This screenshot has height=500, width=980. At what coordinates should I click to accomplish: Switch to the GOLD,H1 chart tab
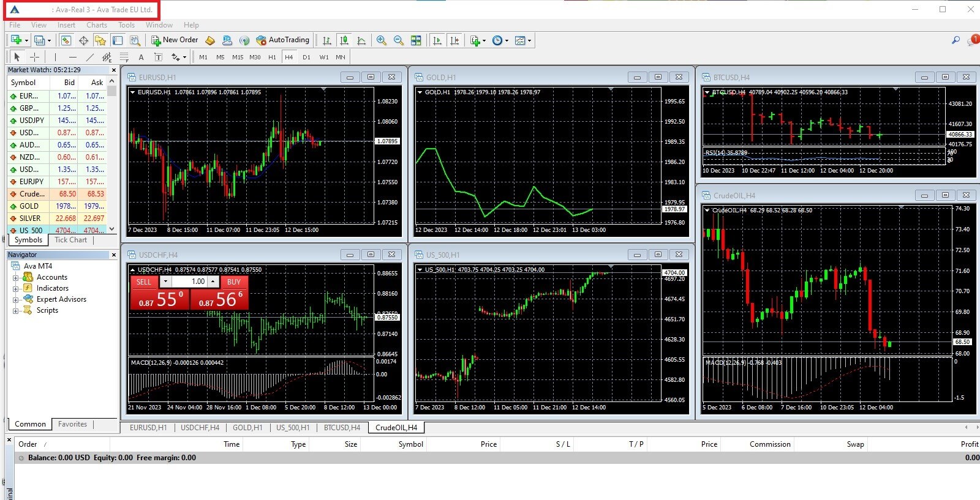pos(247,428)
